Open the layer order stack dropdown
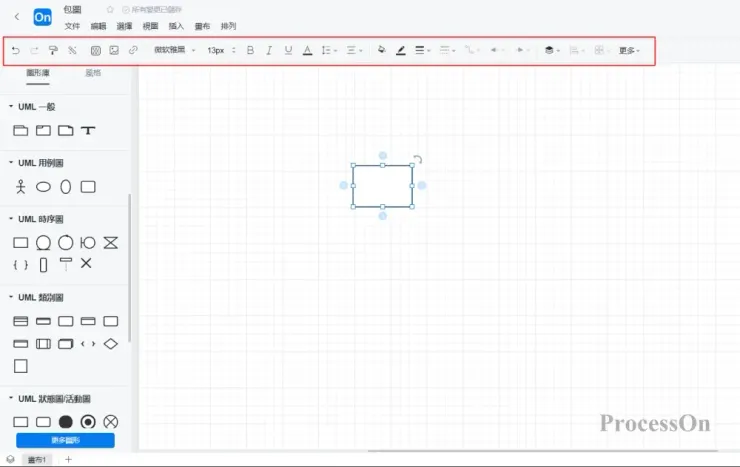This screenshot has width=740, height=467. (552, 50)
